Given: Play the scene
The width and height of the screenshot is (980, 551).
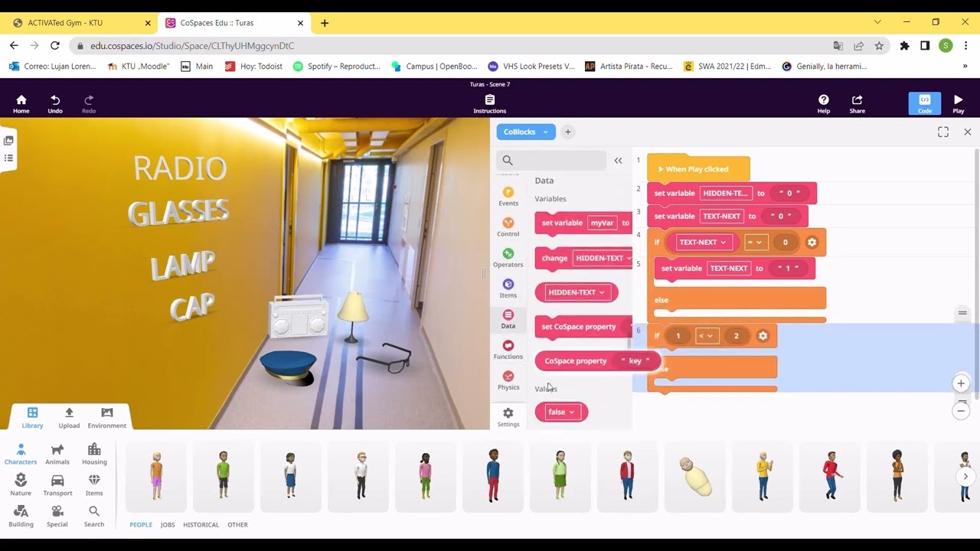Looking at the screenshot, I should pos(959,104).
